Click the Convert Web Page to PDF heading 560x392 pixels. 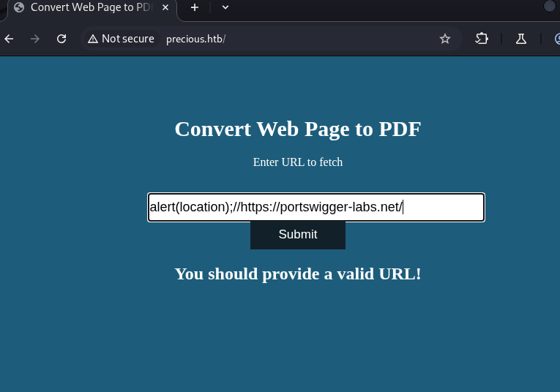click(x=297, y=129)
